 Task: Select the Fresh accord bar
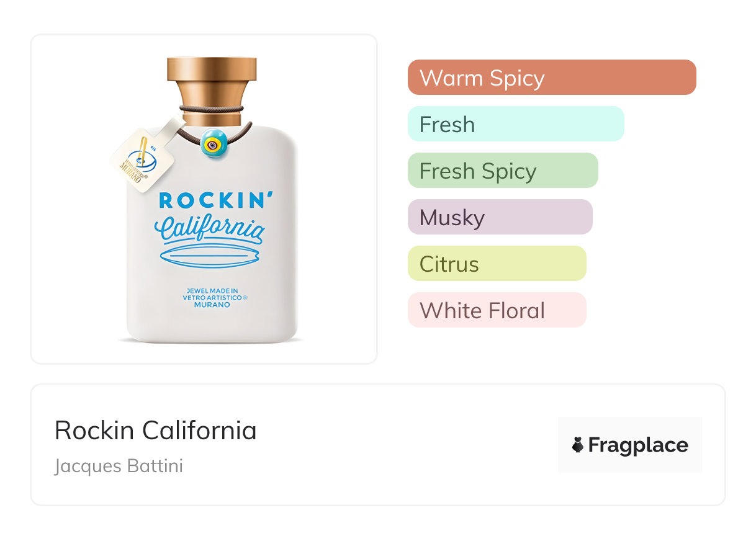coord(515,124)
